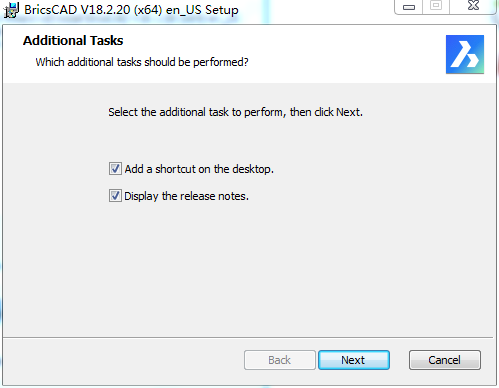Click the separator line above the buttons
Viewport: 499px width, 388px height.
pos(248,338)
